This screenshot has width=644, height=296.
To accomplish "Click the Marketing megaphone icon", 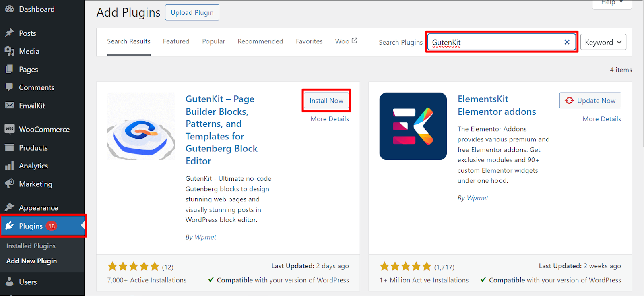I will pyautogui.click(x=10, y=184).
